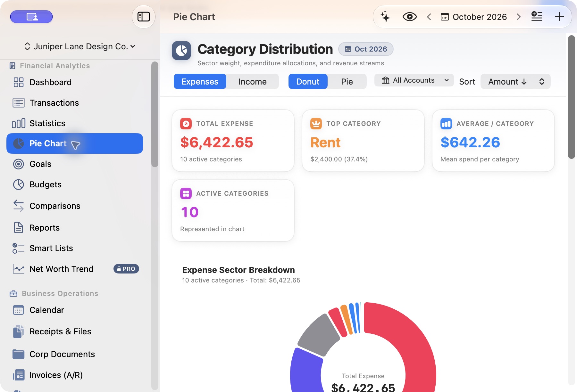This screenshot has width=577, height=392.
Task: Open Transactions in sidebar
Action: pyautogui.click(x=74, y=103)
